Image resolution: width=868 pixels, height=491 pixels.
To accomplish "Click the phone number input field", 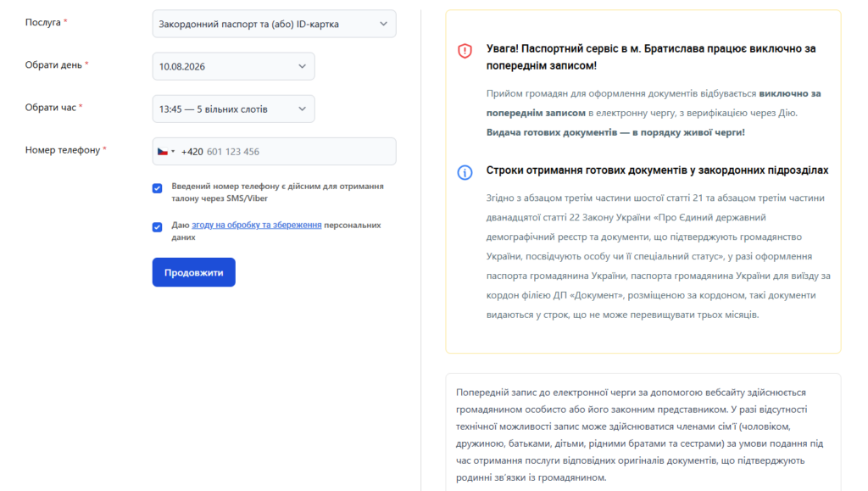I will tap(299, 151).
